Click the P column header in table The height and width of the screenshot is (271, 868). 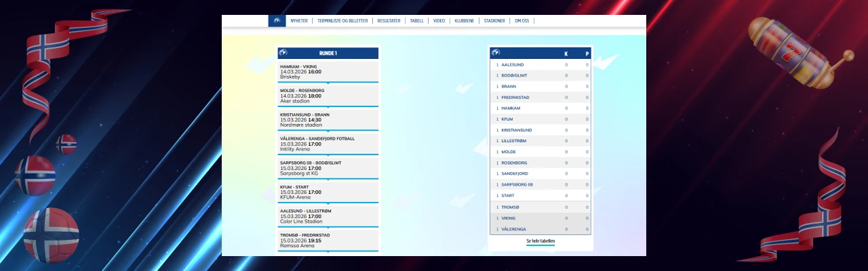pos(587,54)
